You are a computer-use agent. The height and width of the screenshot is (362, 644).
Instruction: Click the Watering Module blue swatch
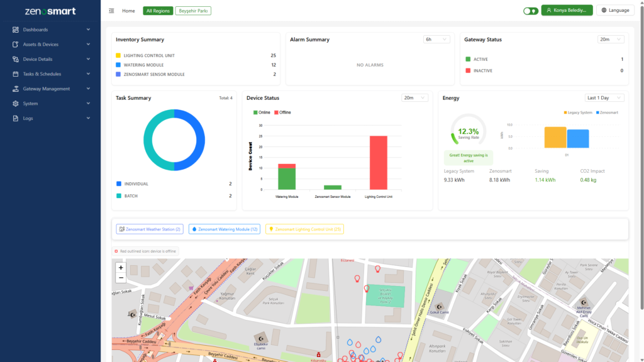(118, 65)
